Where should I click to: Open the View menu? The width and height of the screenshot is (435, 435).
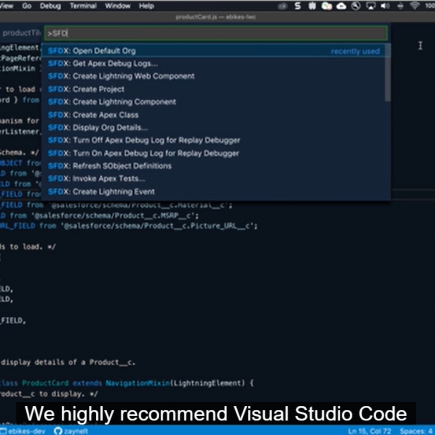pos(7,6)
